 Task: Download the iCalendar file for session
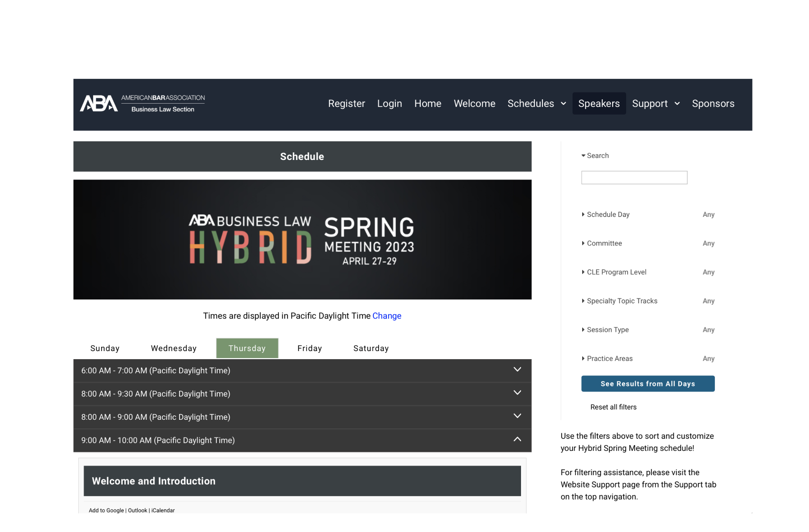click(x=163, y=511)
